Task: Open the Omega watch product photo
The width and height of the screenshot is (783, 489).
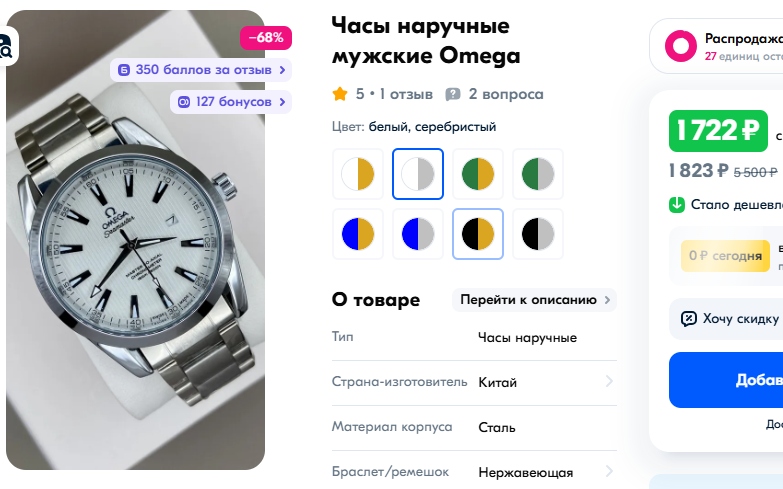Action: point(135,240)
